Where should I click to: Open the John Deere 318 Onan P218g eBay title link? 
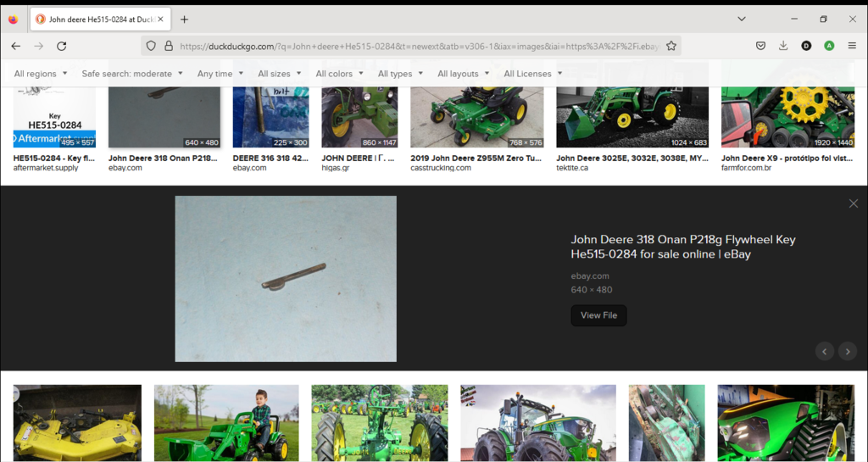click(683, 247)
